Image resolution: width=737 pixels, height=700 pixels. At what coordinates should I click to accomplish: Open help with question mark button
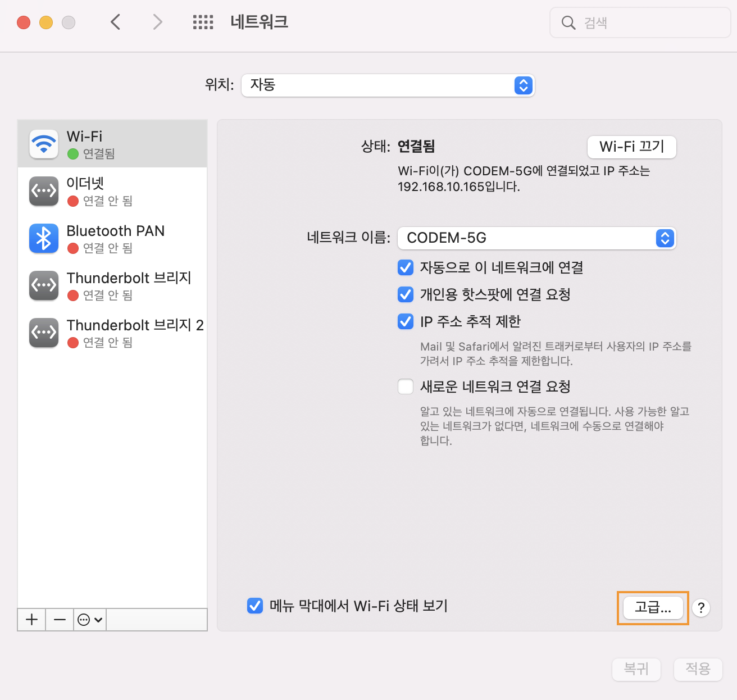tap(700, 608)
